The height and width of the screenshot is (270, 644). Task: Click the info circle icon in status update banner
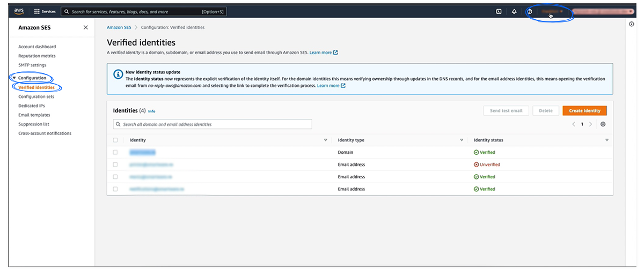tap(118, 74)
